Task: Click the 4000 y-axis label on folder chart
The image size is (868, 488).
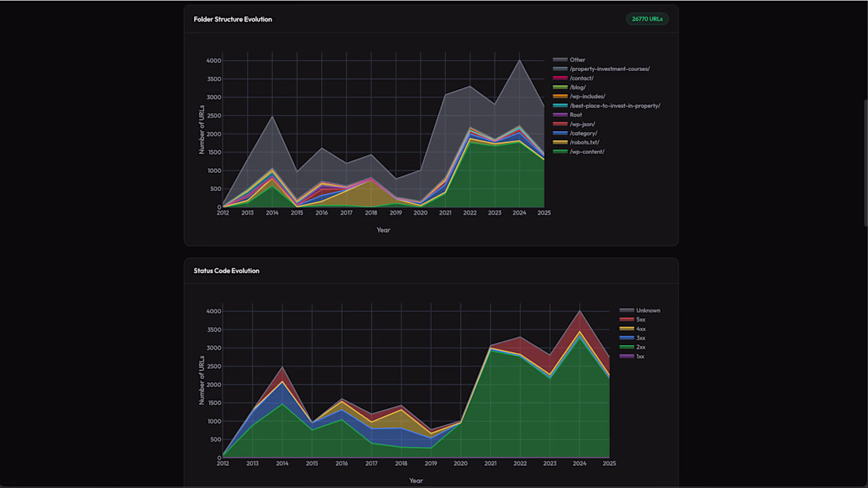Action: 214,61
